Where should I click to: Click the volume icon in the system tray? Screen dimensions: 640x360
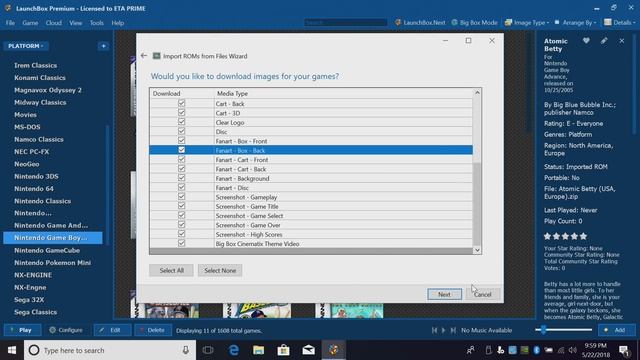point(573,350)
